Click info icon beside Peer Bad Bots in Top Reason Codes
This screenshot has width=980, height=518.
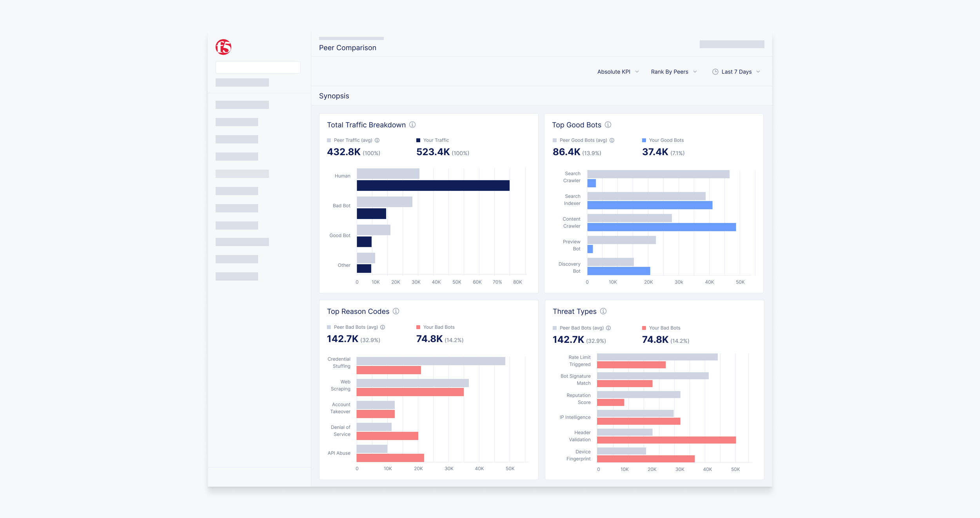pyautogui.click(x=383, y=327)
